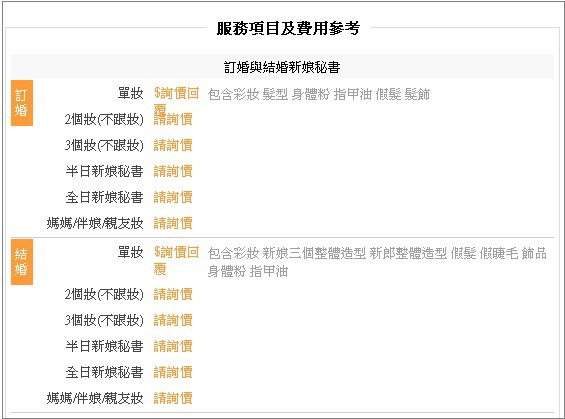Click 請詢價 beside 結婚 2個妝(不跟妝)

173,294
